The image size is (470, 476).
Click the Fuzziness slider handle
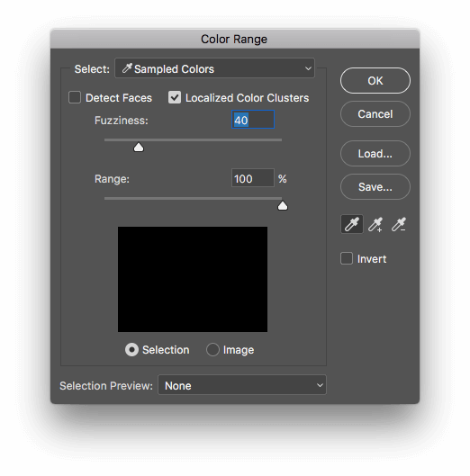click(x=139, y=148)
